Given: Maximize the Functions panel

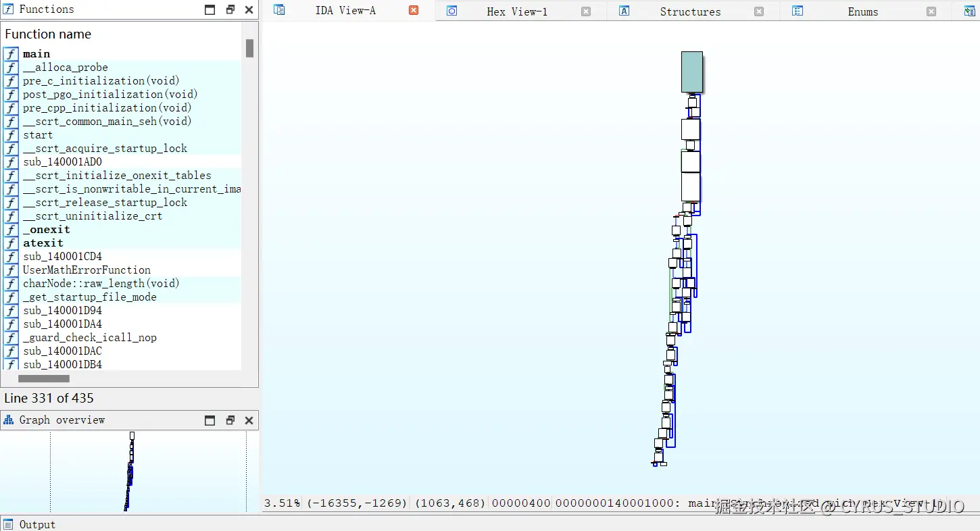Looking at the screenshot, I should point(210,9).
